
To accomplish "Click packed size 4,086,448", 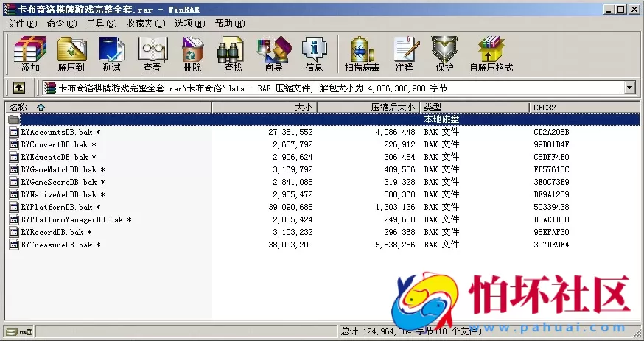I will 395,132.
